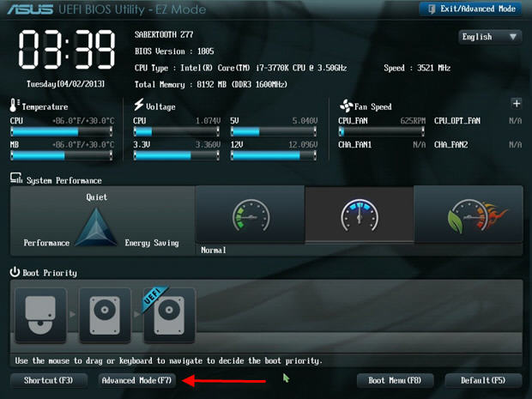Click the CPU Type i7-3770K line

pos(240,68)
